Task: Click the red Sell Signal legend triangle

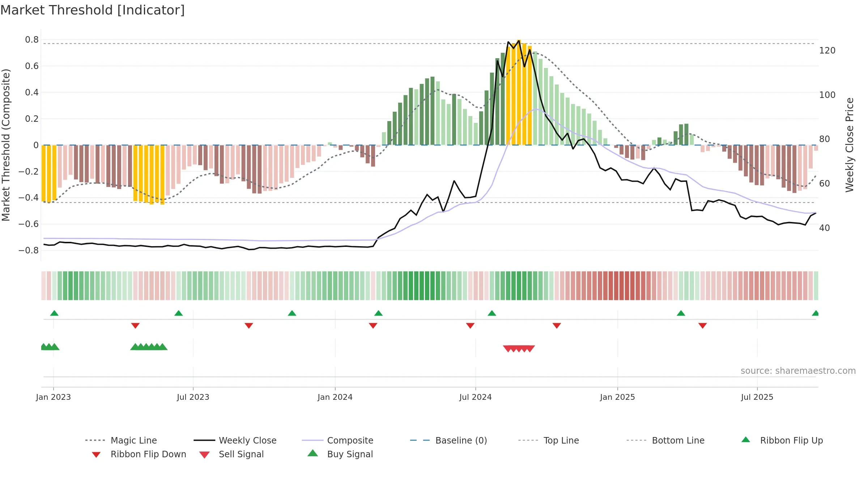Action: pyautogui.click(x=204, y=455)
